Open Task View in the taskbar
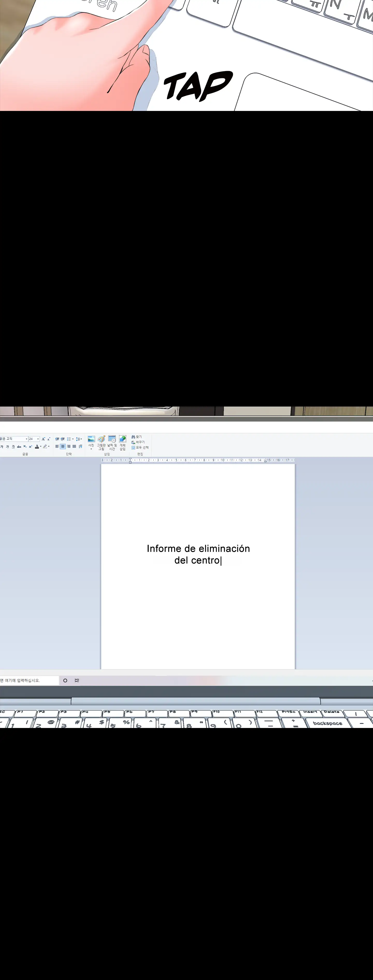Viewport: 373px width, 980px height. [x=77, y=680]
